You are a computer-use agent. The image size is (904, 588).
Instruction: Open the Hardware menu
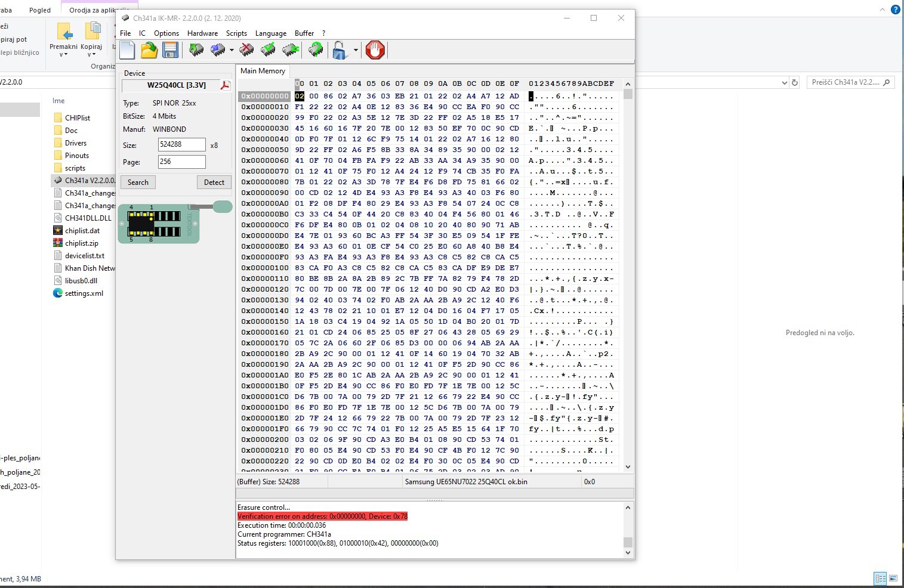(x=202, y=33)
